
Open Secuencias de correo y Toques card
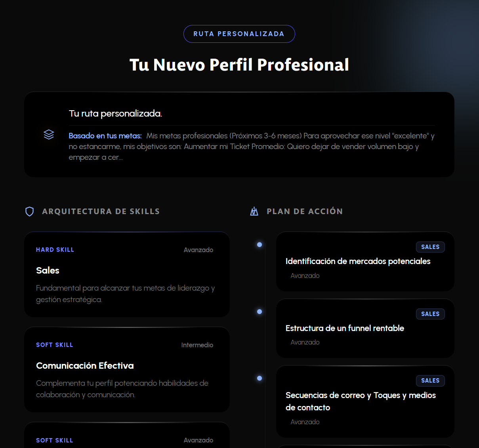click(365, 401)
